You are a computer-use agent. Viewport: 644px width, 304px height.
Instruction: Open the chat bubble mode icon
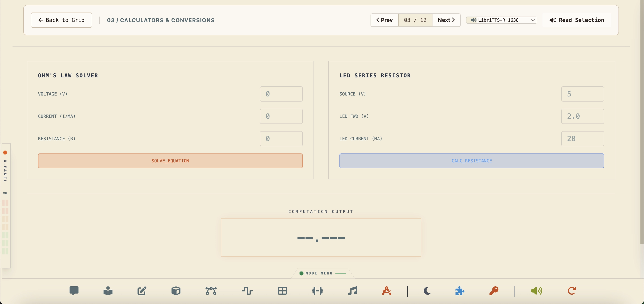pos(74,291)
